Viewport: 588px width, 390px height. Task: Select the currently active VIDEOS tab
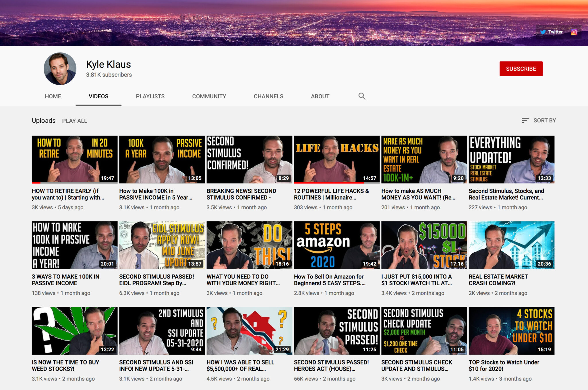(98, 96)
